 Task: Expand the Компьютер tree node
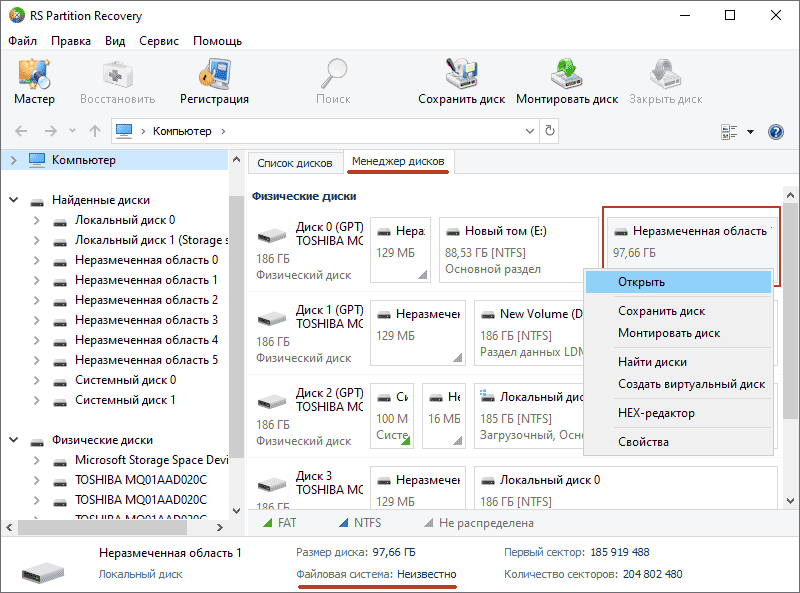pos(14,160)
